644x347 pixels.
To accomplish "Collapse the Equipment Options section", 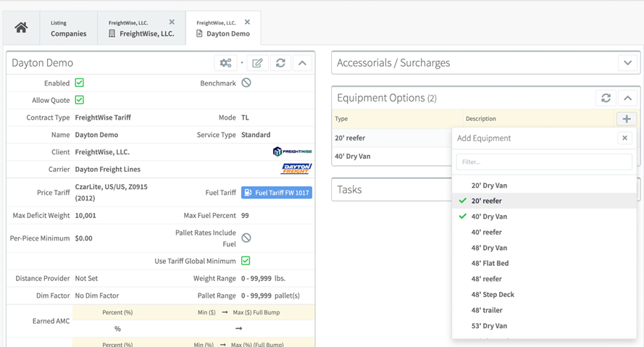I will (627, 98).
